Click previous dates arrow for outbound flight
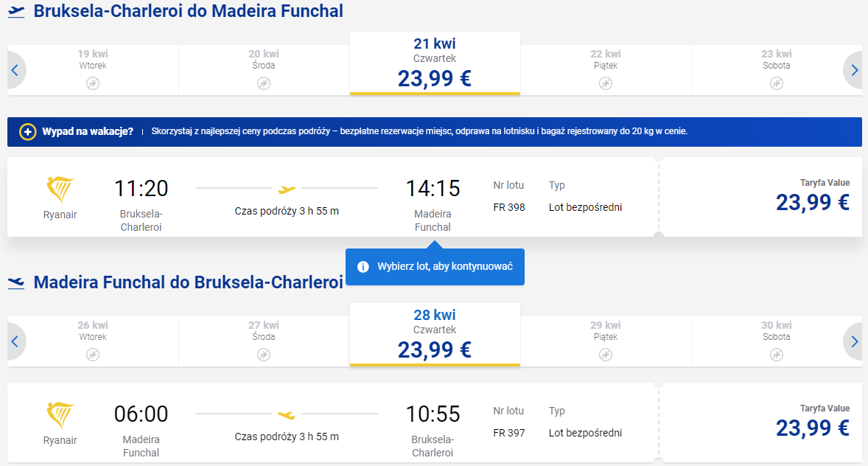The image size is (868, 466). (15, 70)
